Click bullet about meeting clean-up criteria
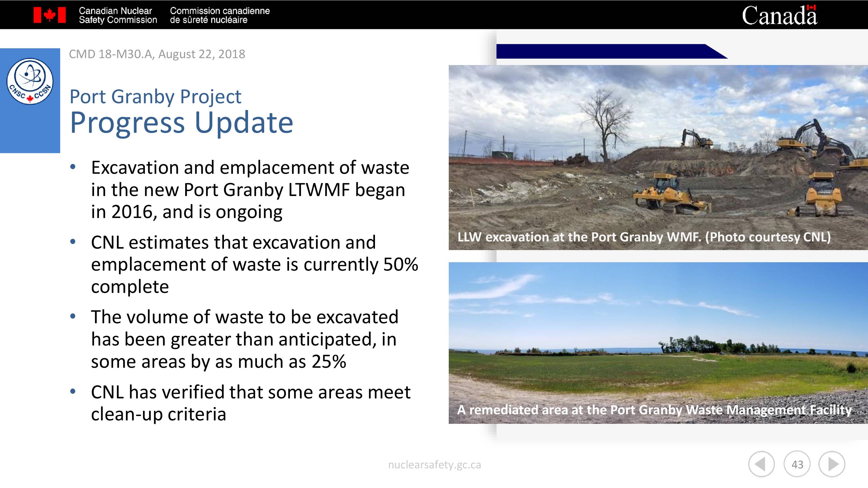 pos(251,403)
